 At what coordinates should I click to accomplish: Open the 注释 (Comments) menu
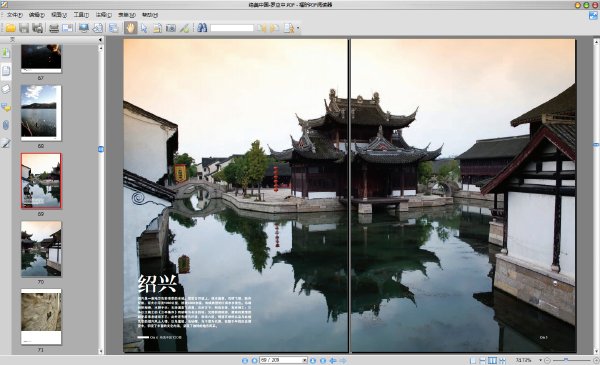click(x=103, y=15)
